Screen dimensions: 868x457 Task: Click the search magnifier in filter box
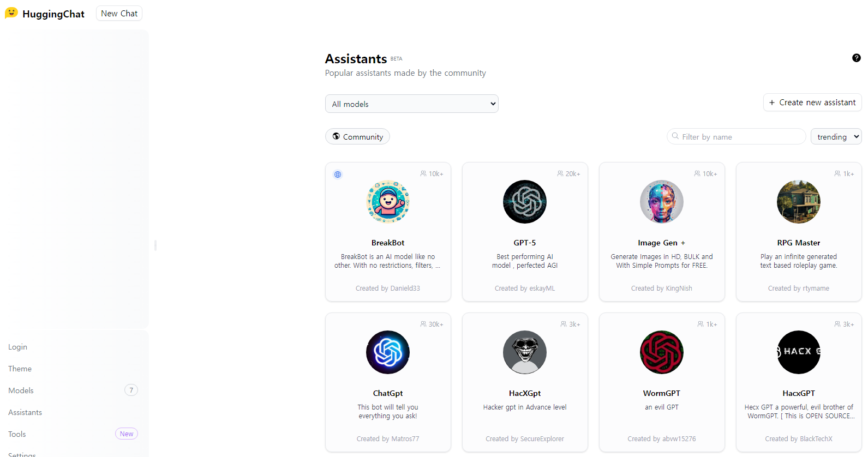(675, 136)
